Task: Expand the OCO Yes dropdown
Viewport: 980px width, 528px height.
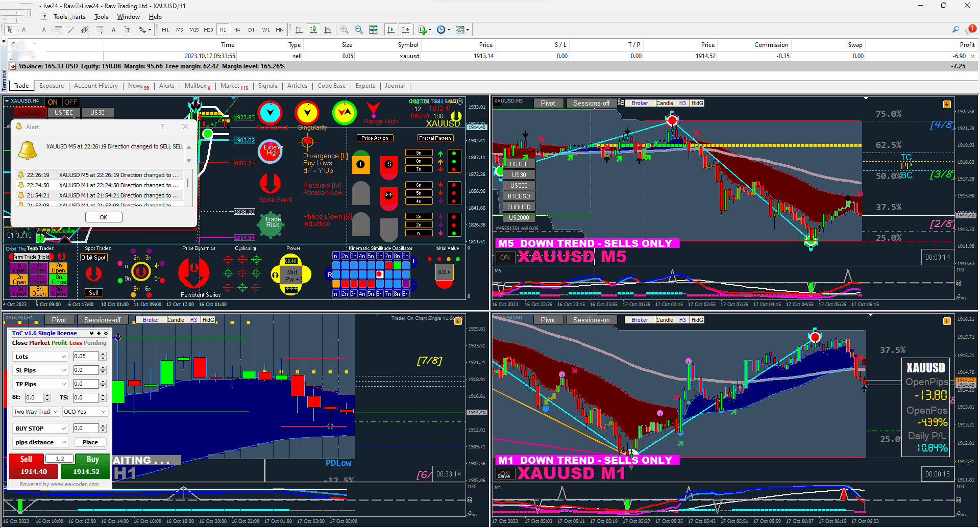Action: tap(85, 412)
